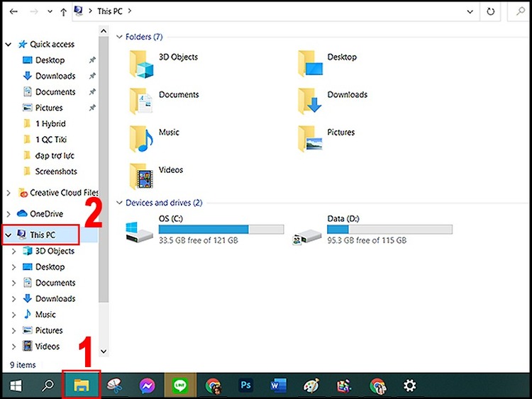Expand the OneDrive tree node
The height and width of the screenshot is (399, 532).
pyautogui.click(x=9, y=214)
